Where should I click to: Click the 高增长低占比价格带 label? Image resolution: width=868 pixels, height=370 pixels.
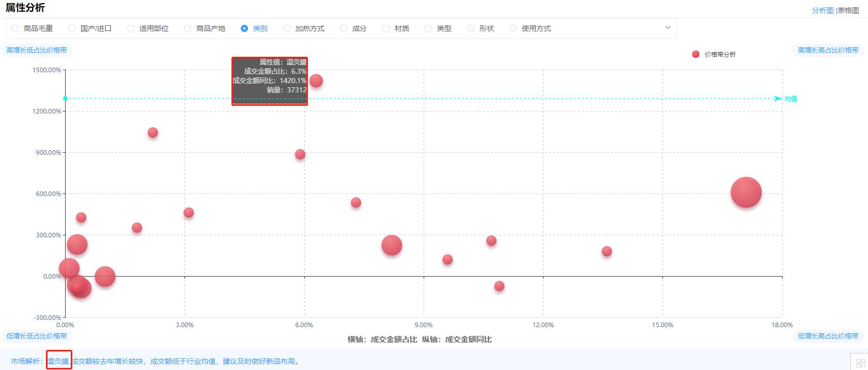coord(37,50)
